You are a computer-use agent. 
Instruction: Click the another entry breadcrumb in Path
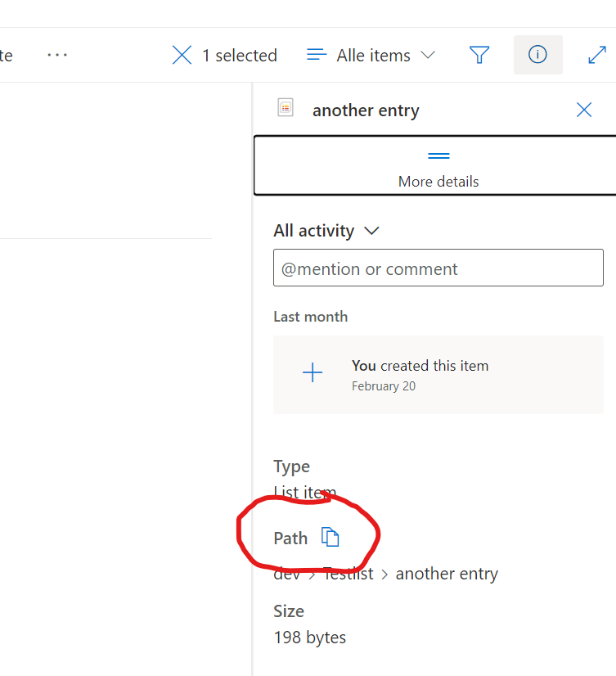447,574
